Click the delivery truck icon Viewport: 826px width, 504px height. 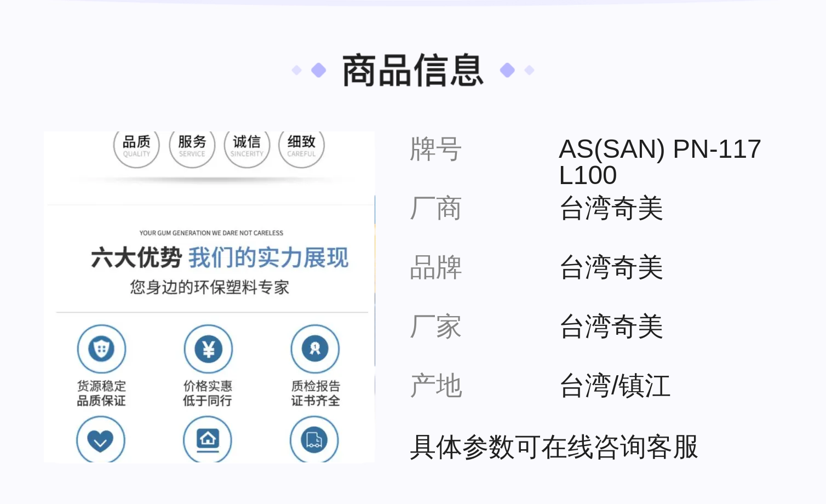tap(314, 439)
